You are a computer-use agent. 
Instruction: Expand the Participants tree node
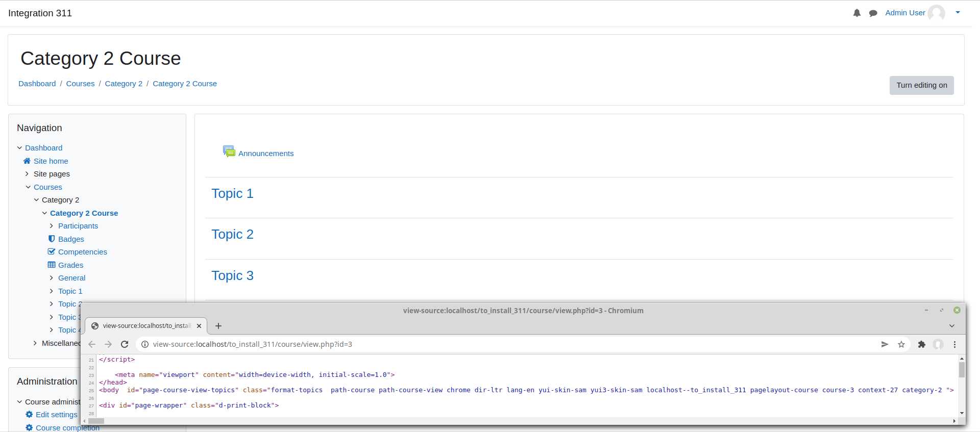point(52,226)
